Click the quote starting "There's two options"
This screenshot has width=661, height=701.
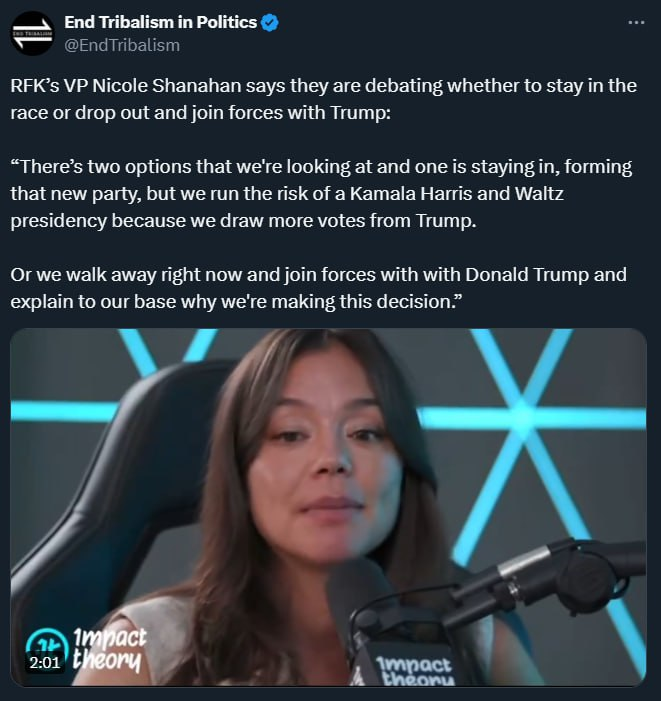(x=321, y=194)
